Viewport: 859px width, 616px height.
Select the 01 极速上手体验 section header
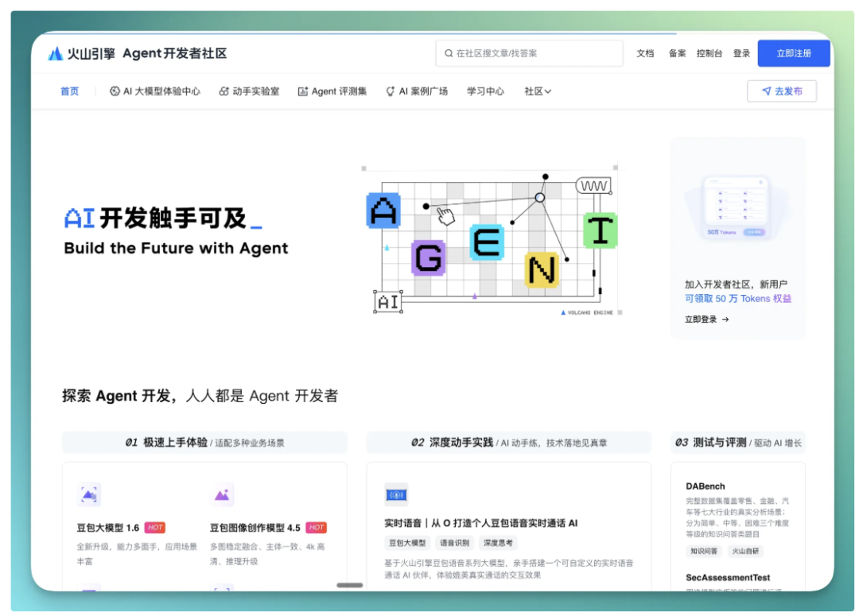tap(204, 443)
